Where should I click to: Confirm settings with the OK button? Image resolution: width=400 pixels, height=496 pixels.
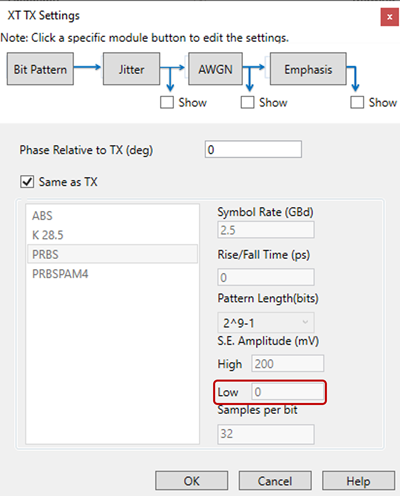click(x=192, y=481)
